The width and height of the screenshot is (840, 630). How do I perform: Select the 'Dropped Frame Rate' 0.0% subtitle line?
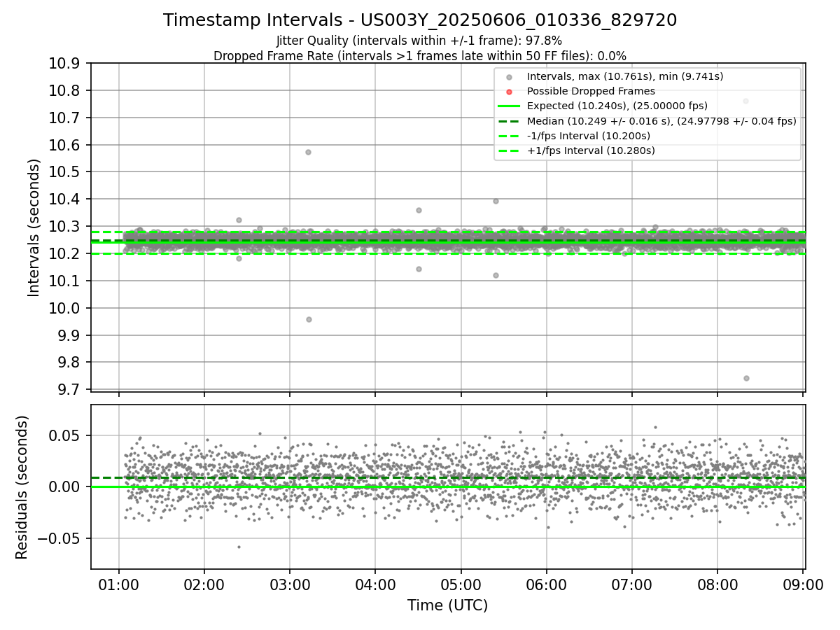point(419,55)
